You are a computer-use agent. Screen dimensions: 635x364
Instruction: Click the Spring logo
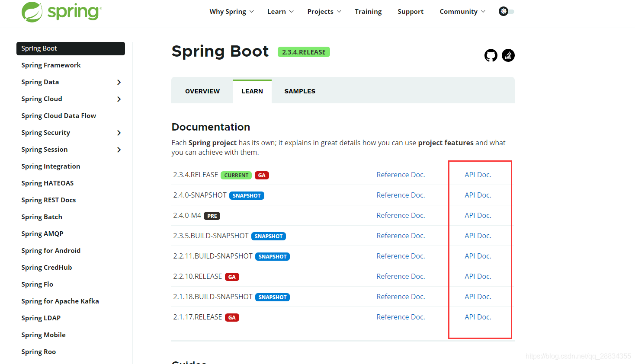click(x=62, y=12)
